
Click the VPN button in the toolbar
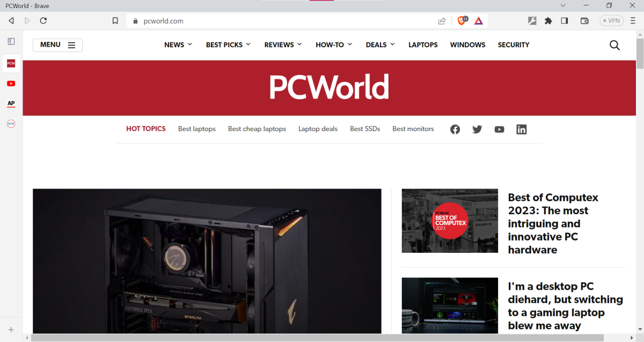click(612, 21)
